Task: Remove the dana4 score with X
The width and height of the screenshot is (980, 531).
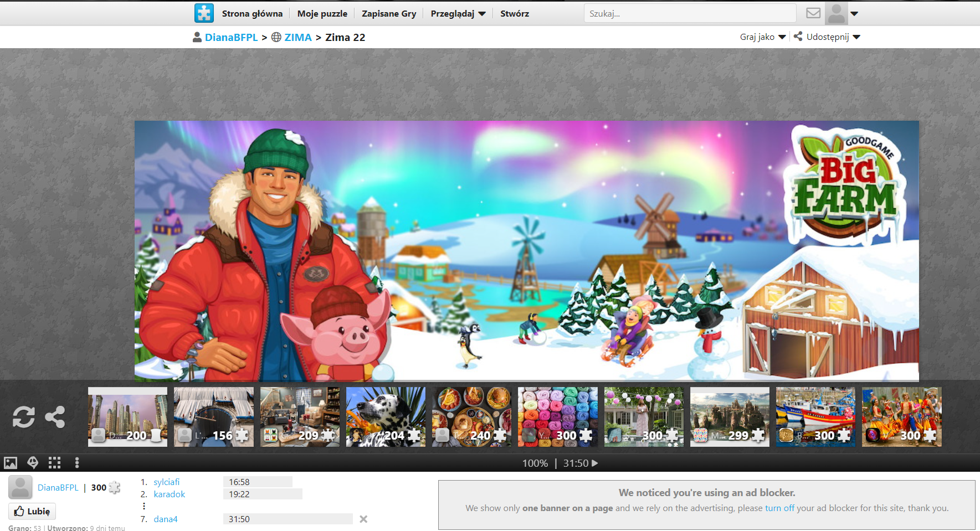Action: click(363, 519)
